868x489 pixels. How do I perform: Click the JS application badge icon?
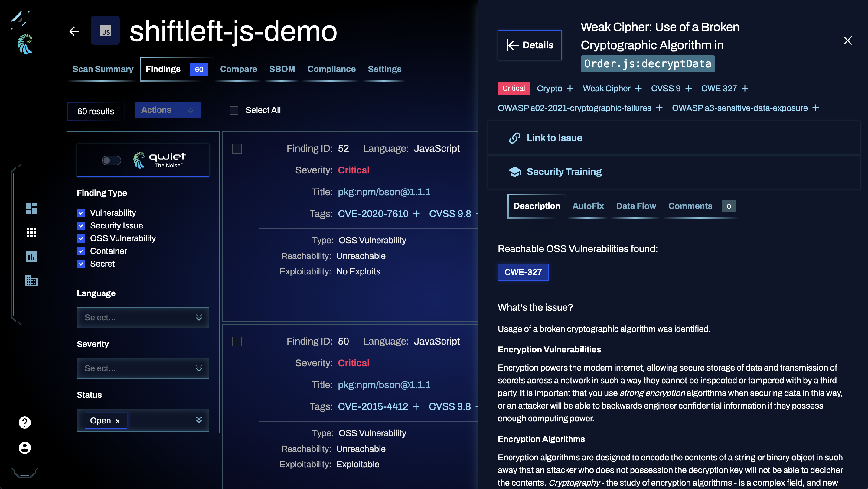click(105, 31)
